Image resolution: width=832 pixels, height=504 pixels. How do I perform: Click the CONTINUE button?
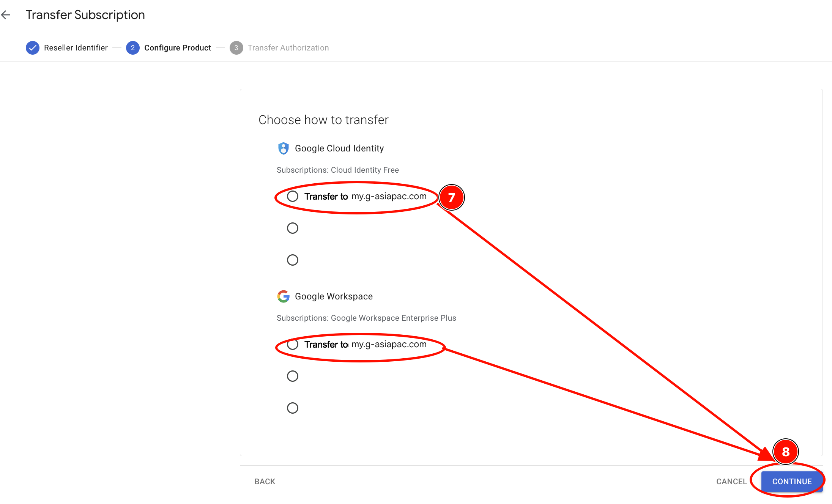[792, 481]
